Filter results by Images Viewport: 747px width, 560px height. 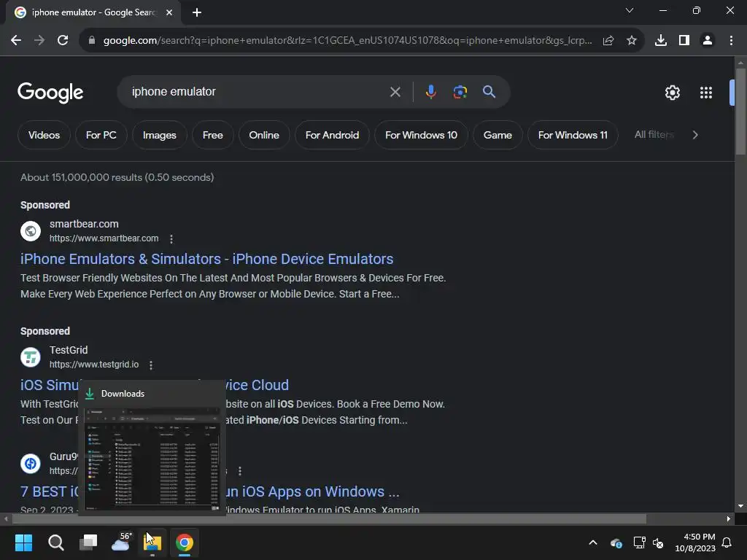click(x=160, y=135)
